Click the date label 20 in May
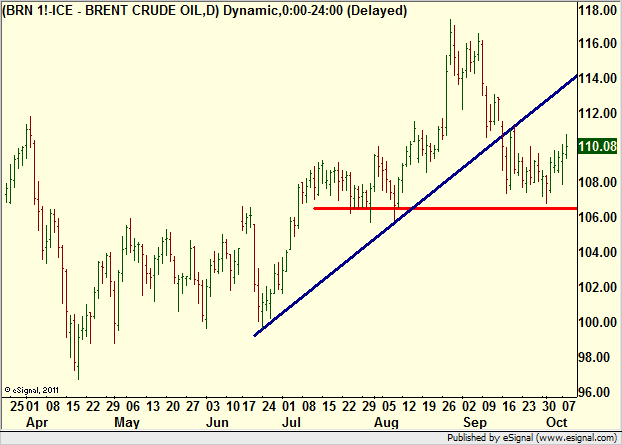Viewport: 622px width, 445px height. tap(173, 406)
